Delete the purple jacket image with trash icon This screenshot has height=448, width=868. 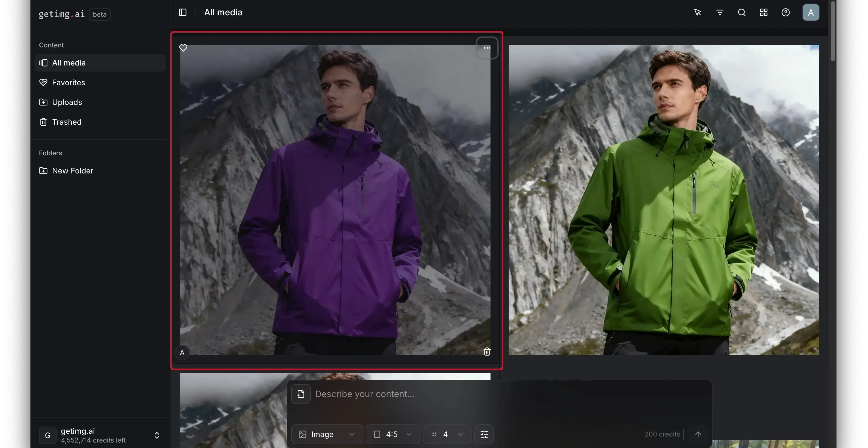click(487, 352)
